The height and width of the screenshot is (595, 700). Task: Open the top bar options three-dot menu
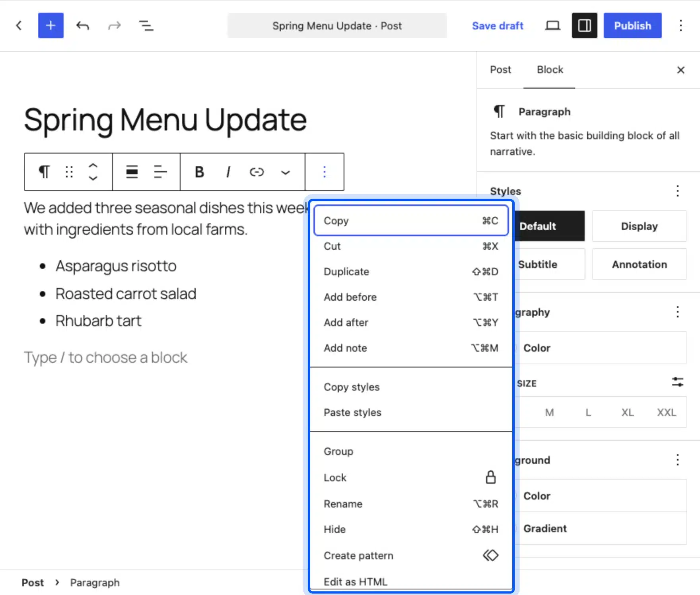[681, 25]
